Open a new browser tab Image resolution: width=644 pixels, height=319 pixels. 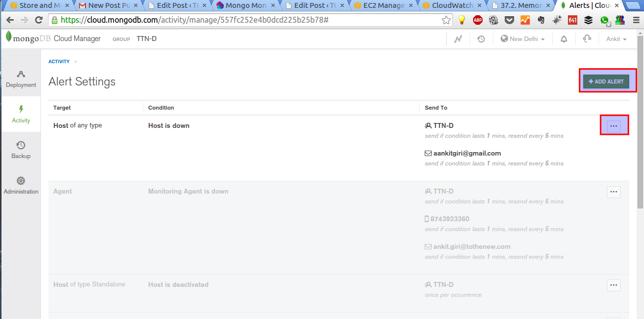633,5
